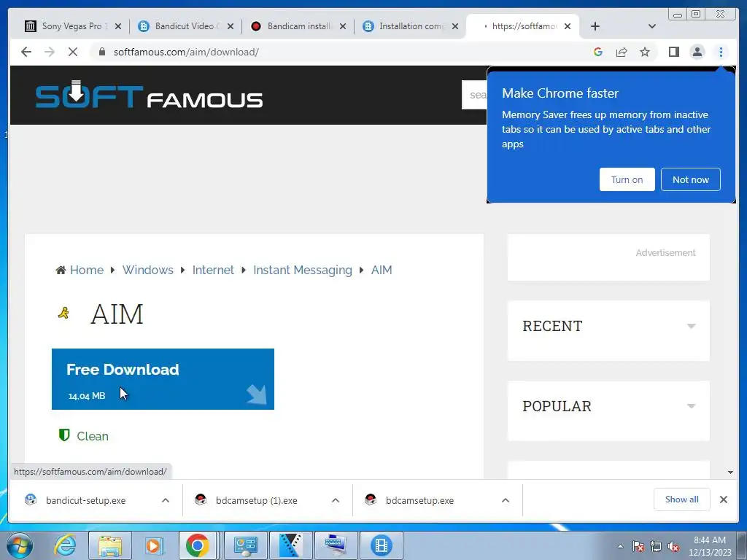Screen dimensions: 747x560
Task: Dismiss Memory Saver with Not now
Action: tap(690, 179)
